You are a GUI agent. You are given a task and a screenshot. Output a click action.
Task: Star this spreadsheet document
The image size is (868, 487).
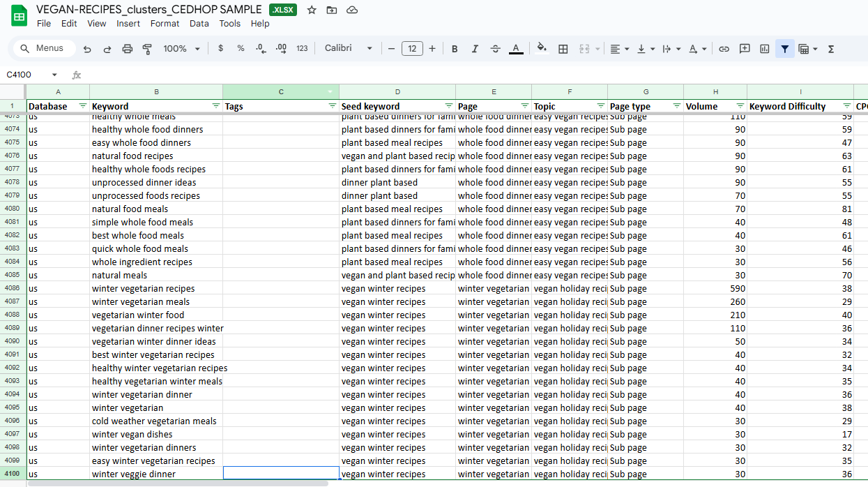[312, 10]
